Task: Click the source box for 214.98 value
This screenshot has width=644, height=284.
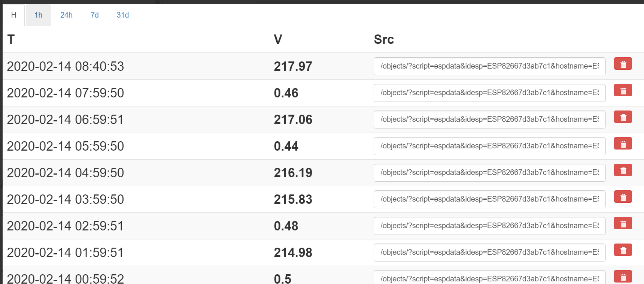Action: tap(489, 253)
